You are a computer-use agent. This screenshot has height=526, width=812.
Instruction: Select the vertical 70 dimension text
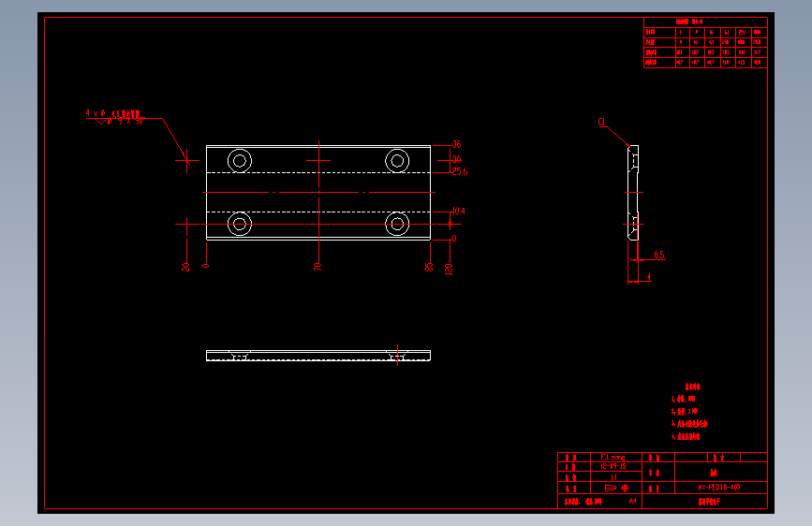point(317,267)
